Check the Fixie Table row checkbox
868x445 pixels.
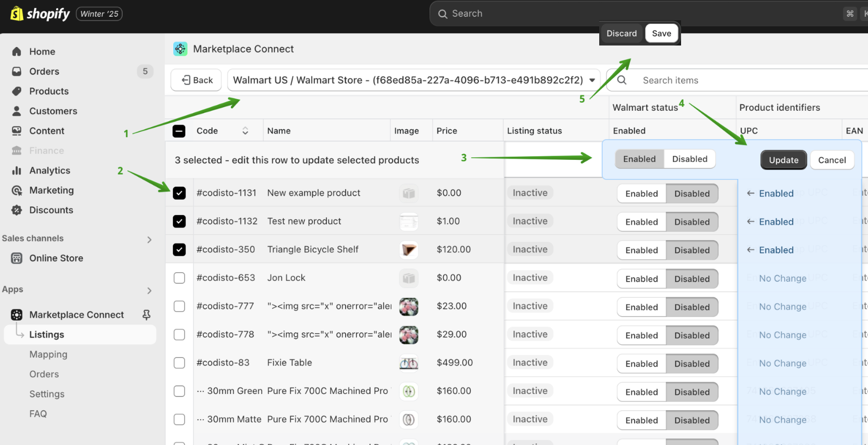point(179,363)
